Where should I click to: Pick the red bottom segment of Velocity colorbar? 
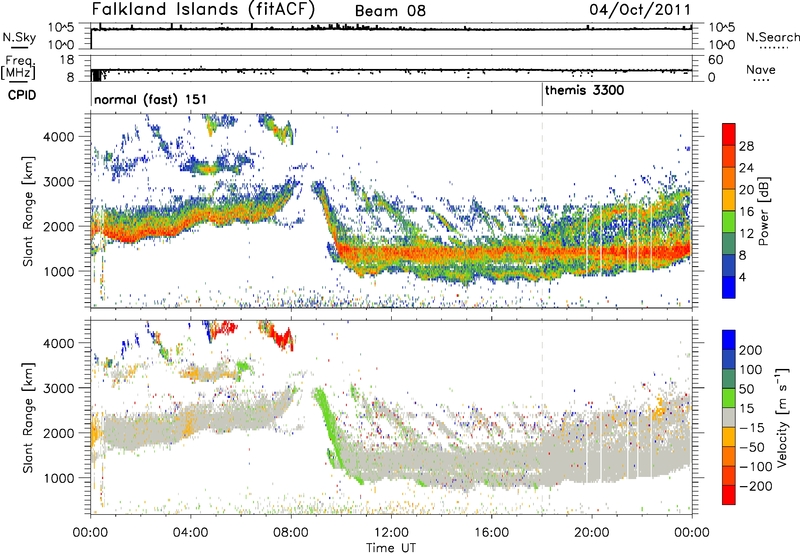[x=729, y=495]
